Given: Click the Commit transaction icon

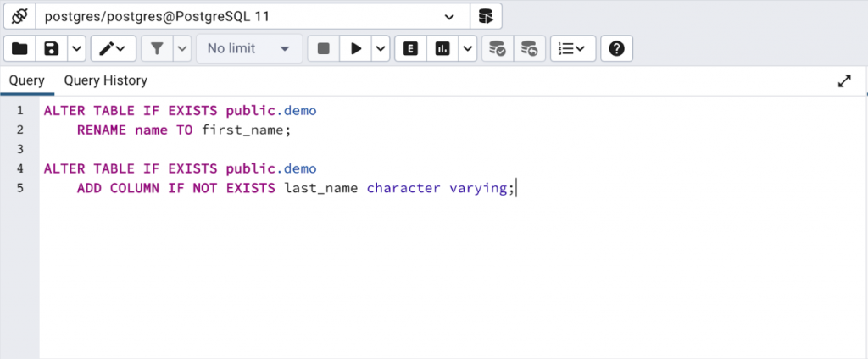Looking at the screenshot, I should tap(498, 49).
